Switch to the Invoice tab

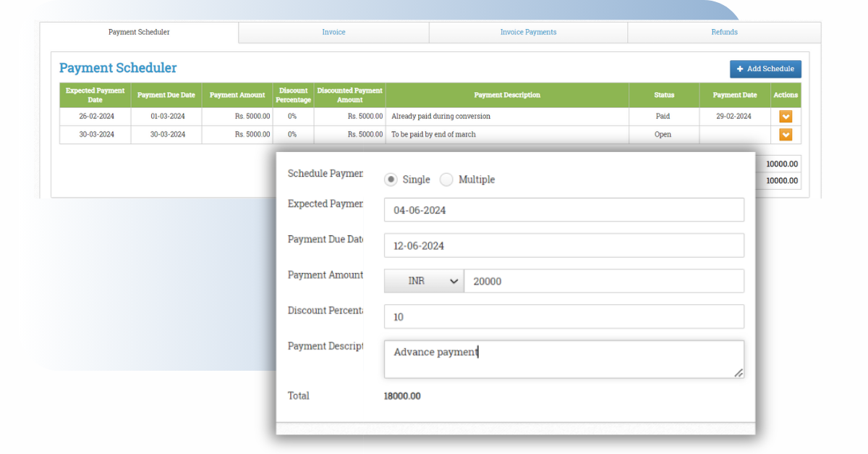click(333, 32)
